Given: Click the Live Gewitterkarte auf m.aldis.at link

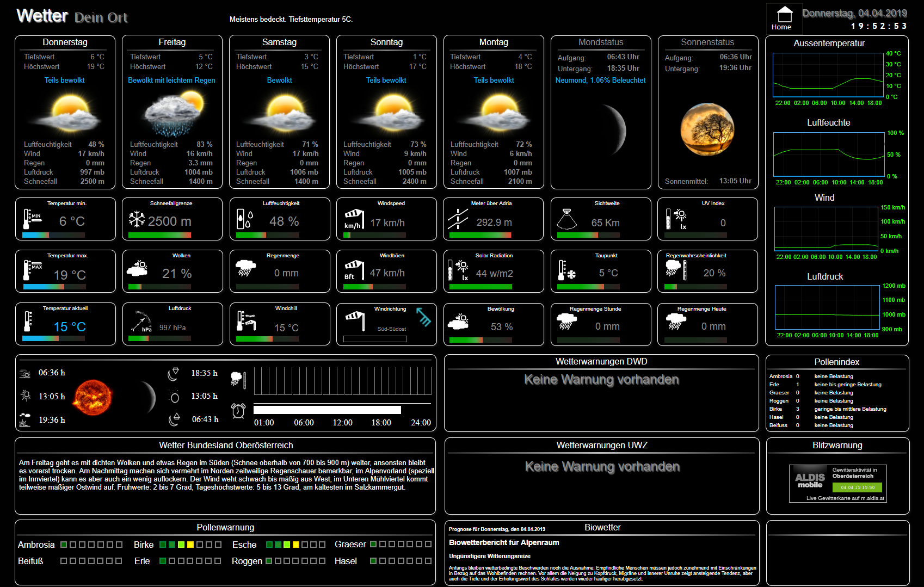Looking at the screenshot, I should [x=845, y=498].
